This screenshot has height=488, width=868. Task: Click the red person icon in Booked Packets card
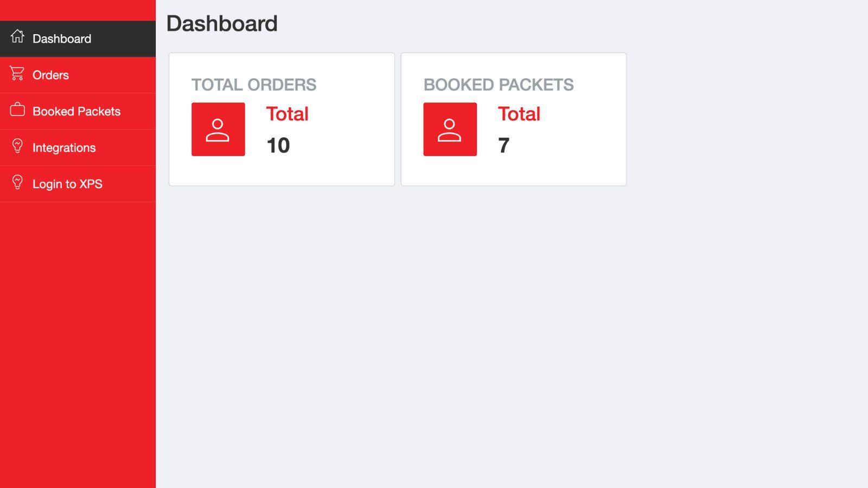tap(450, 129)
